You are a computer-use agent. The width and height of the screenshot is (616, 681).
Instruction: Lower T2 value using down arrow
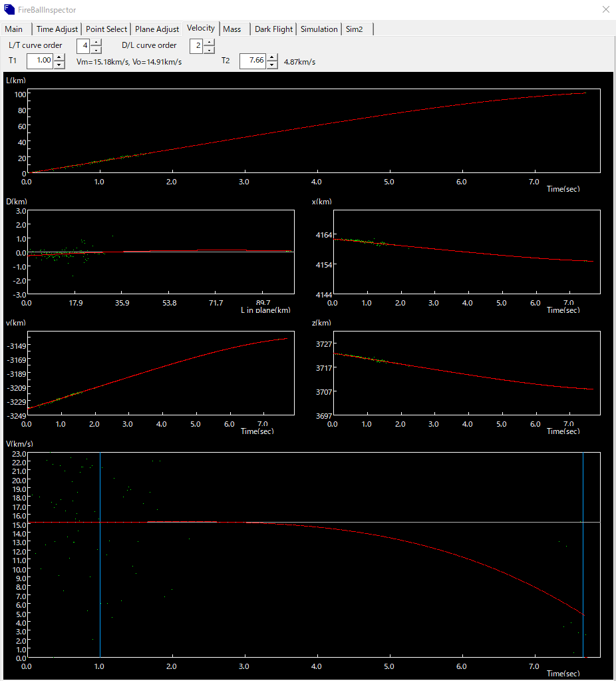coord(271,65)
